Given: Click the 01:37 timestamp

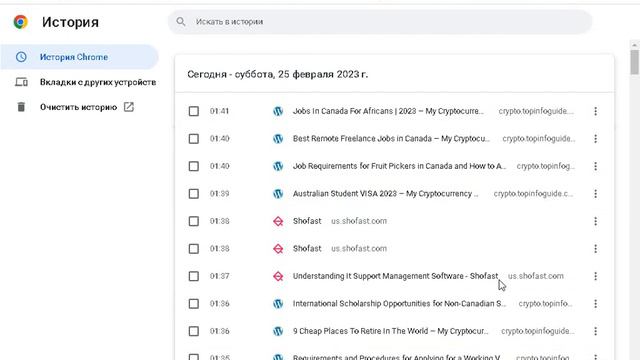Looking at the screenshot, I should (x=220, y=276).
